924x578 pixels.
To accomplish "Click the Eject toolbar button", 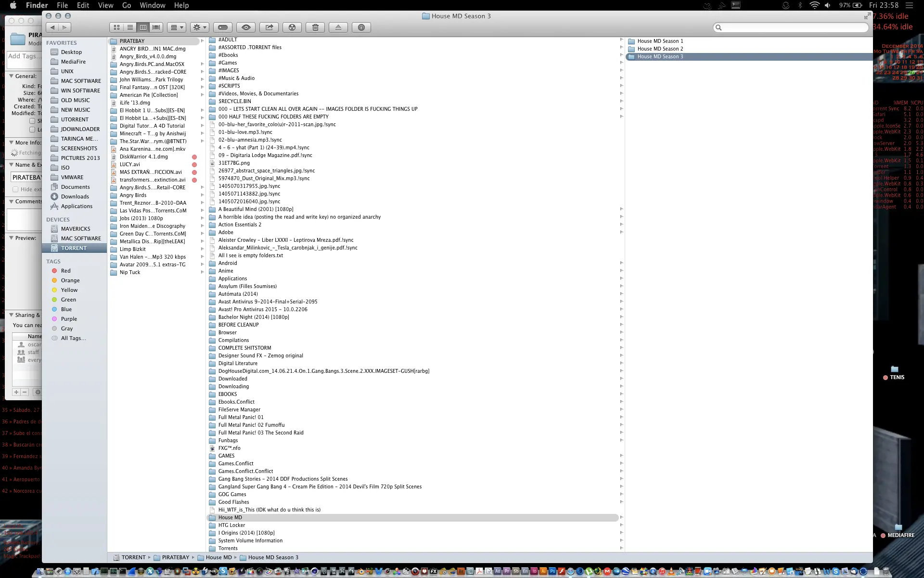I will click(338, 27).
